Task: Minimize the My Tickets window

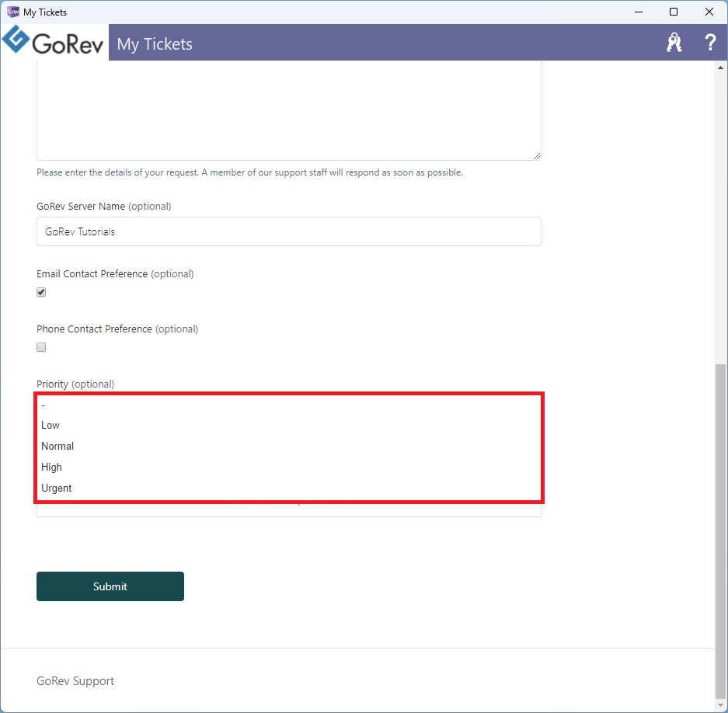Action: [639, 12]
